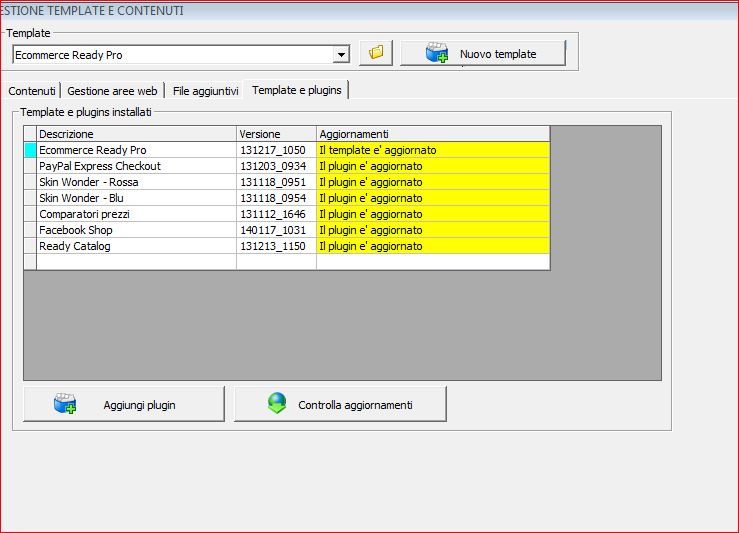Switch to the Contenuti tab
The width and height of the screenshot is (739, 533).
coord(32,90)
